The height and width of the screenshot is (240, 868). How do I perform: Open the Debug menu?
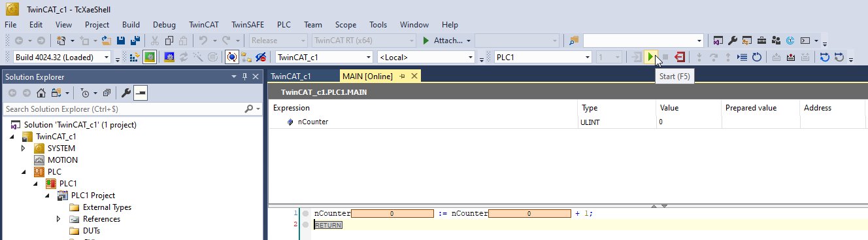tap(165, 24)
